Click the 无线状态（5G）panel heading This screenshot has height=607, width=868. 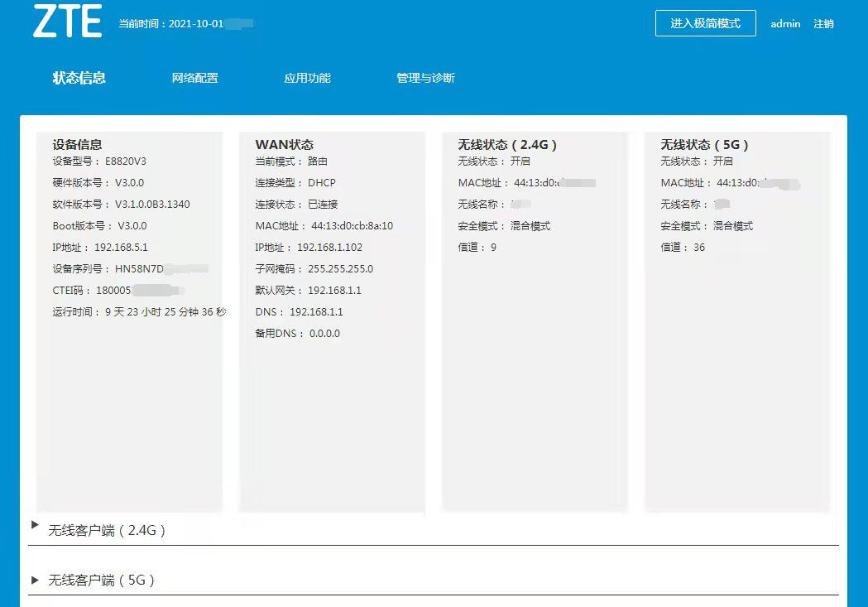703,144
